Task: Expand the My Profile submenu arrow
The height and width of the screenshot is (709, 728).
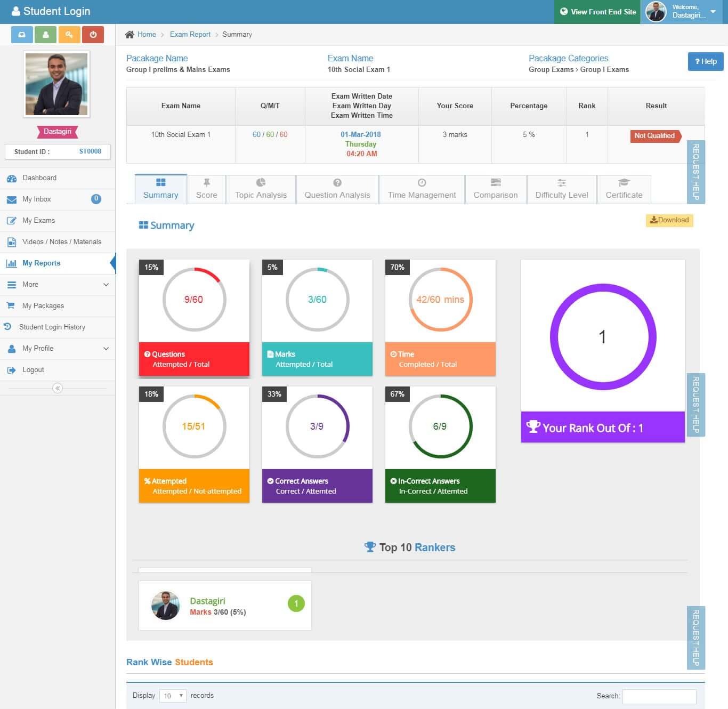Action: coord(106,349)
